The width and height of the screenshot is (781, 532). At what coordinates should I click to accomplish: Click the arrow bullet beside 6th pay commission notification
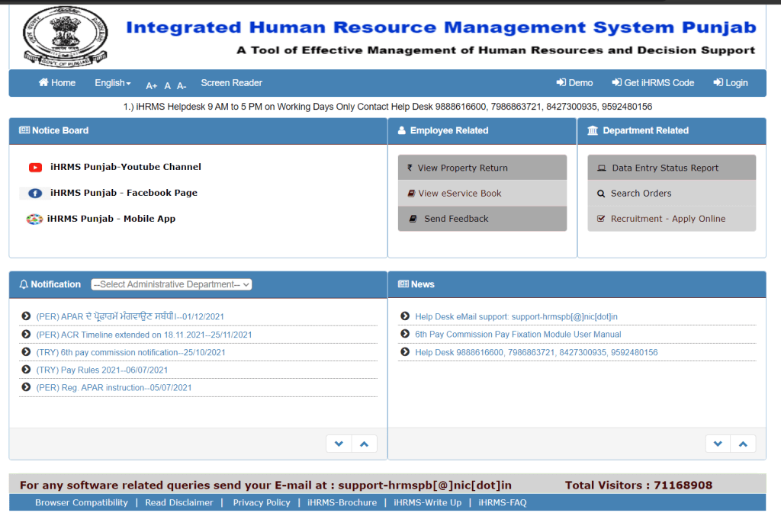point(26,352)
